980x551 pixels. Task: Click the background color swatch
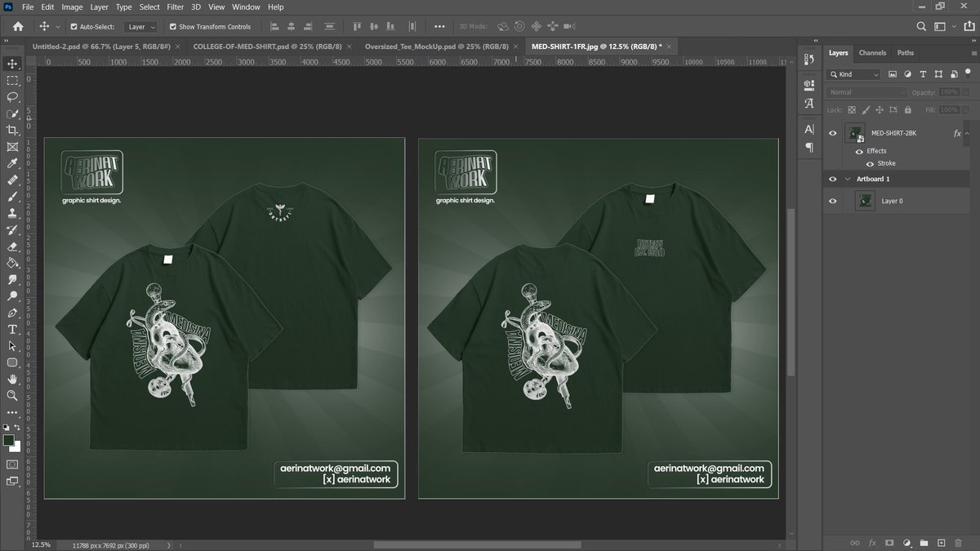pyautogui.click(x=16, y=447)
